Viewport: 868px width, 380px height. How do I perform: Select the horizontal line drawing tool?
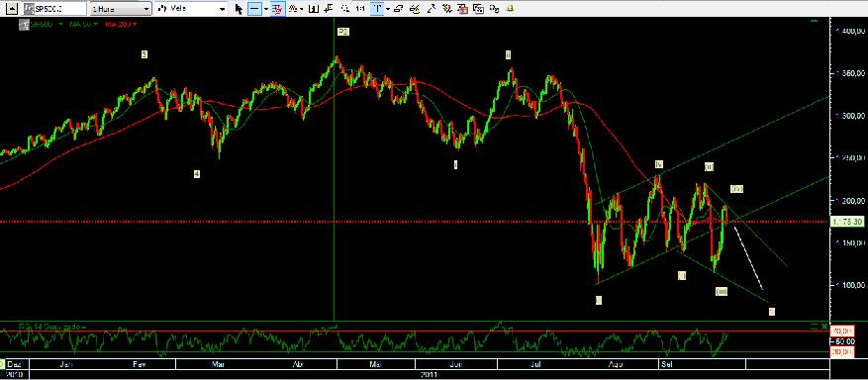pos(254,9)
